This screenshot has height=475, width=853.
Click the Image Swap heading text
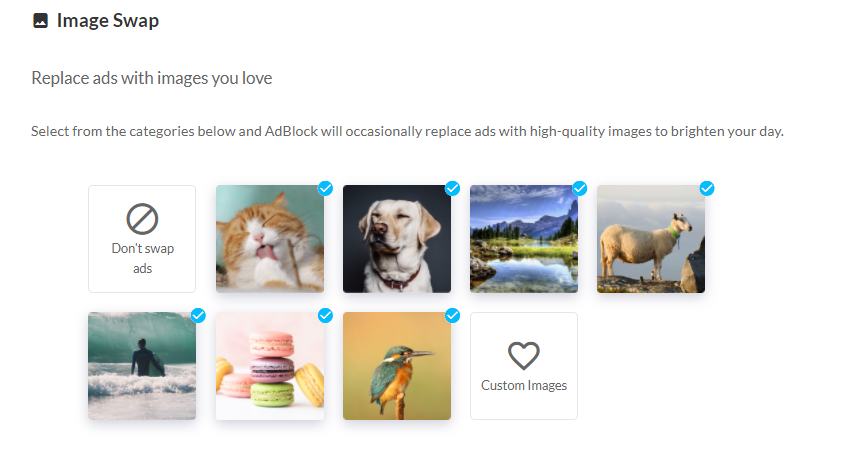click(107, 20)
